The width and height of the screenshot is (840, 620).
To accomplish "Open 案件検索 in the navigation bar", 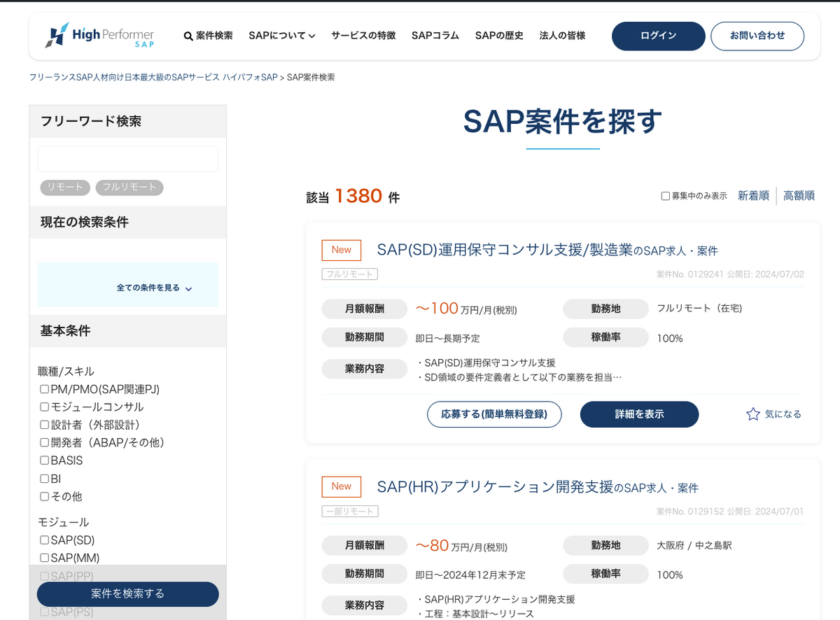I will pos(208,36).
